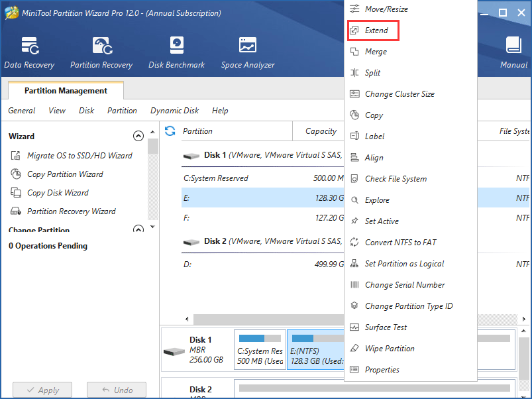Collapse the Wizard section
532x399 pixels.
pos(138,136)
